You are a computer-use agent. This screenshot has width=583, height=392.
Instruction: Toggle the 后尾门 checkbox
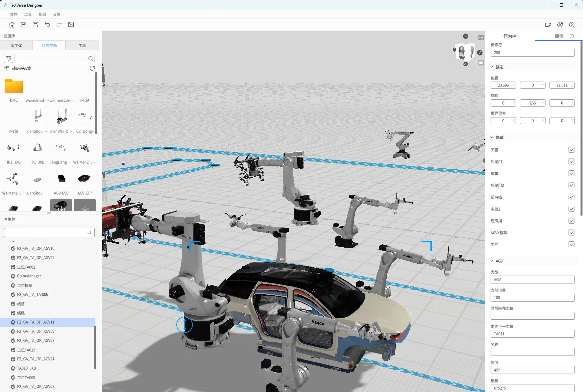click(x=571, y=162)
